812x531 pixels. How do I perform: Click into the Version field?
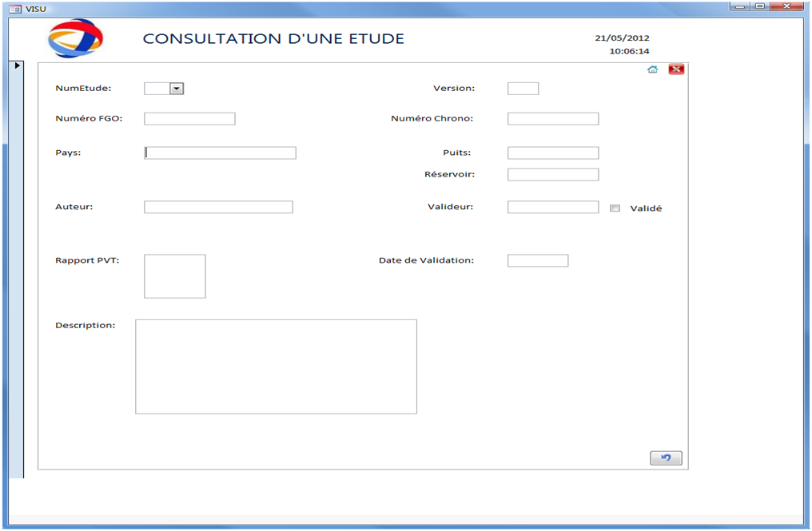(523, 89)
